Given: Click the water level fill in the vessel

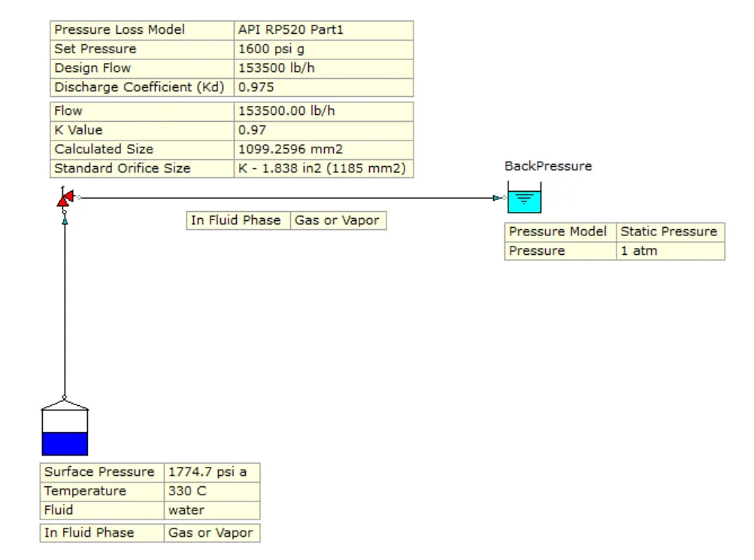Looking at the screenshot, I should 64,442.
